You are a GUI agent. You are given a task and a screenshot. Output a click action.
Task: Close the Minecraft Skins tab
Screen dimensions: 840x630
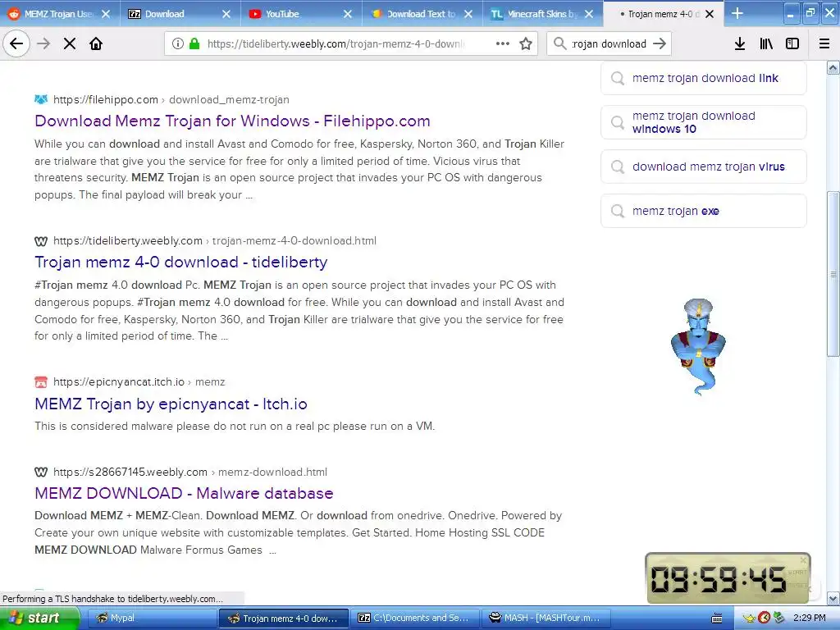click(x=589, y=14)
